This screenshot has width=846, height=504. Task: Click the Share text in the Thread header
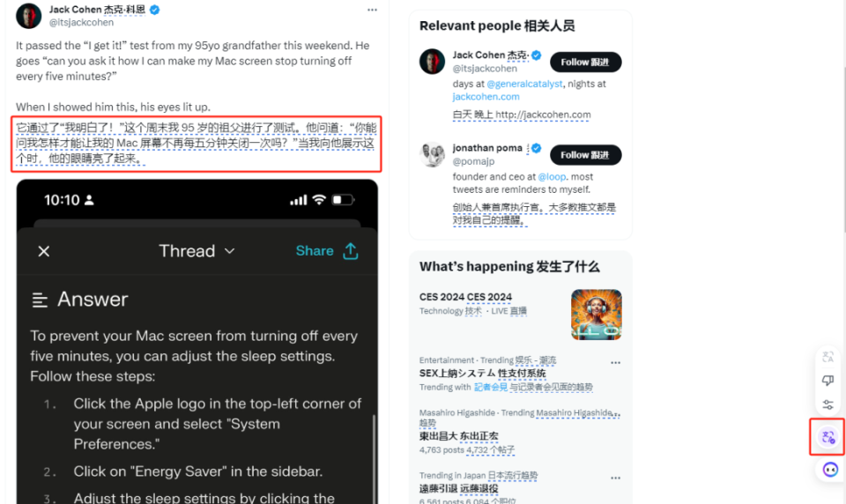(x=314, y=251)
